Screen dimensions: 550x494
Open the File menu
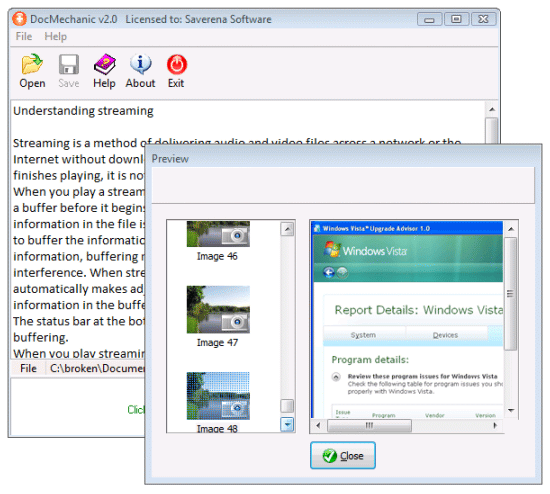[24, 36]
